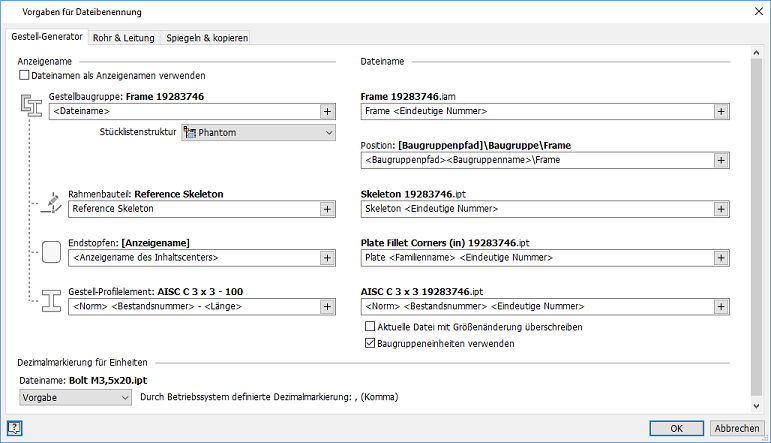Click plus button beside Gestell-Profilelement Länge field

[327, 306]
